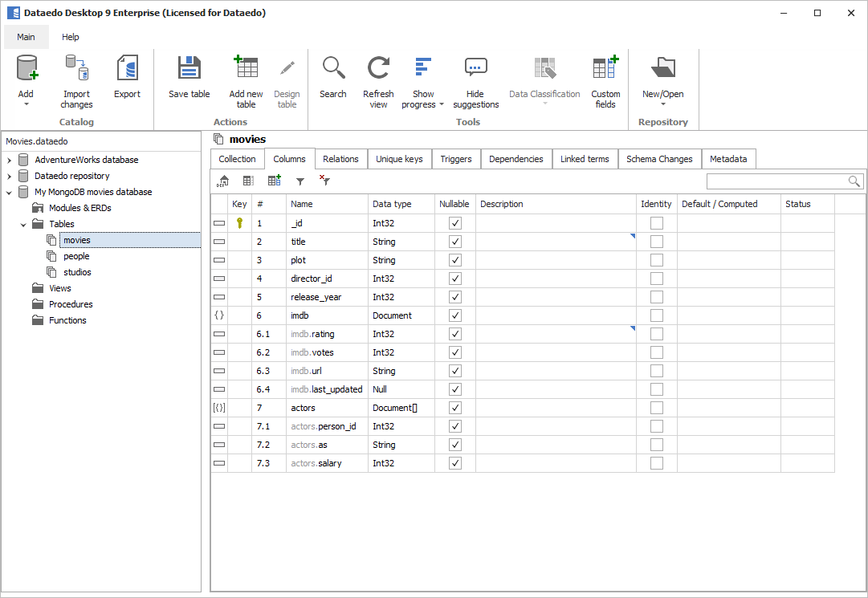Expand the AdventureWorks database node
The width and height of the screenshot is (868, 598).
[10, 160]
